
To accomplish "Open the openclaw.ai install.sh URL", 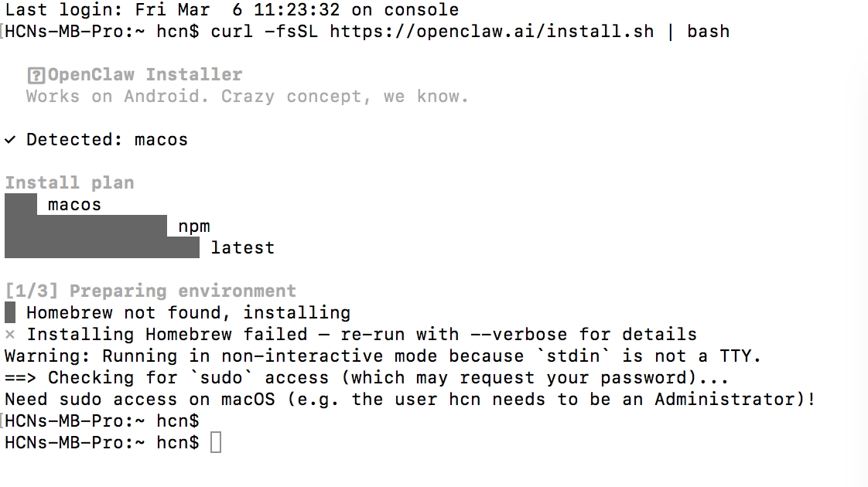I will (491, 32).
